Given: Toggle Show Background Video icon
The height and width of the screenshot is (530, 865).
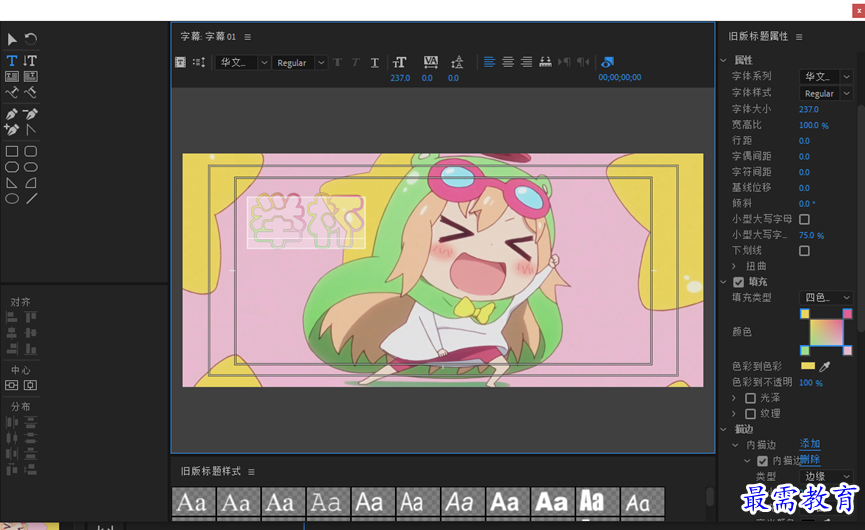Looking at the screenshot, I should click(x=607, y=62).
